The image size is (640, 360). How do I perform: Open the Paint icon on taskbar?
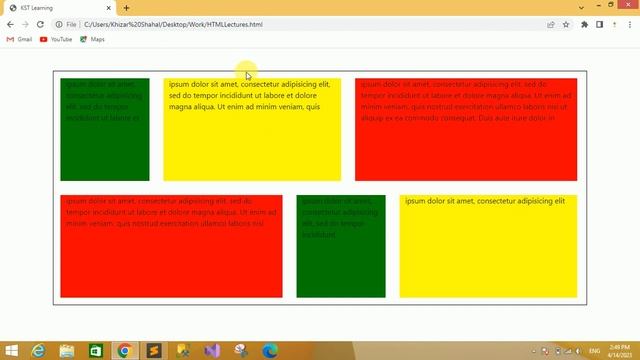(241, 351)
